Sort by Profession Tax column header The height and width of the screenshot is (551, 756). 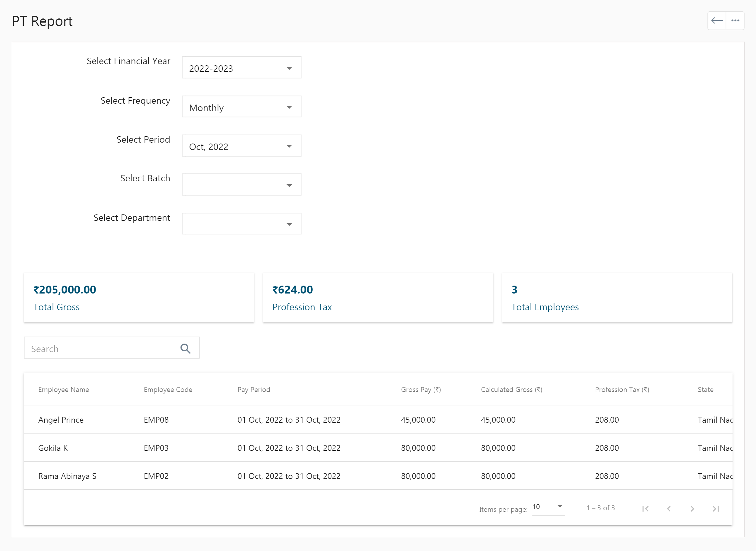(x=622, y=390)
